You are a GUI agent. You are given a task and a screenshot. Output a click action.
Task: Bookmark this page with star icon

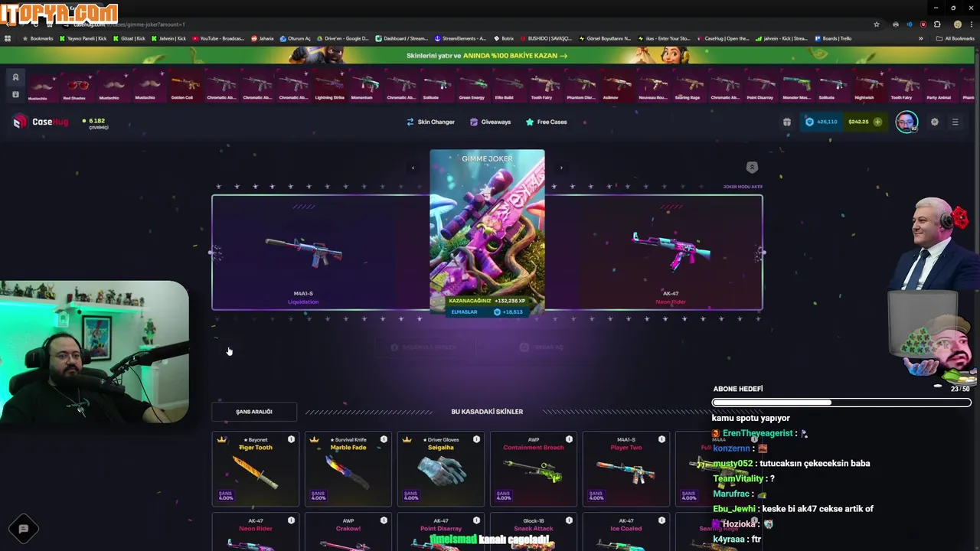coord(877,24)
